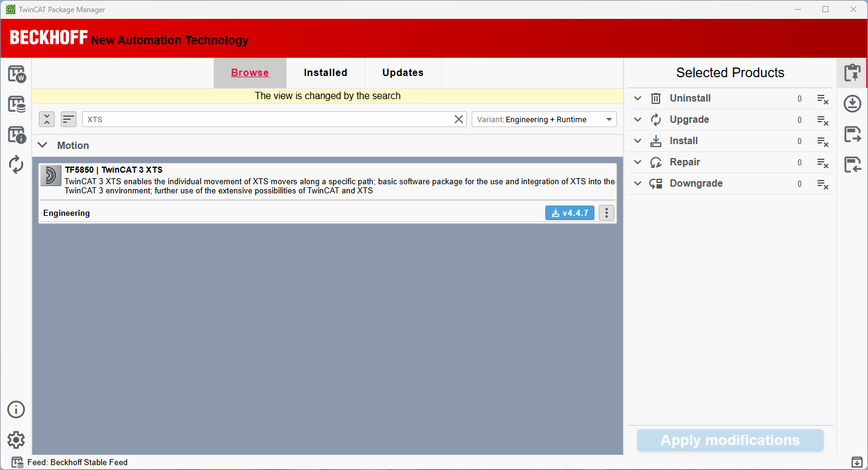Image resolution: width=868 pixels, height=470 pixels.
Task: Open the three-dot menu for TF5850
Action: tap(607, 213)
